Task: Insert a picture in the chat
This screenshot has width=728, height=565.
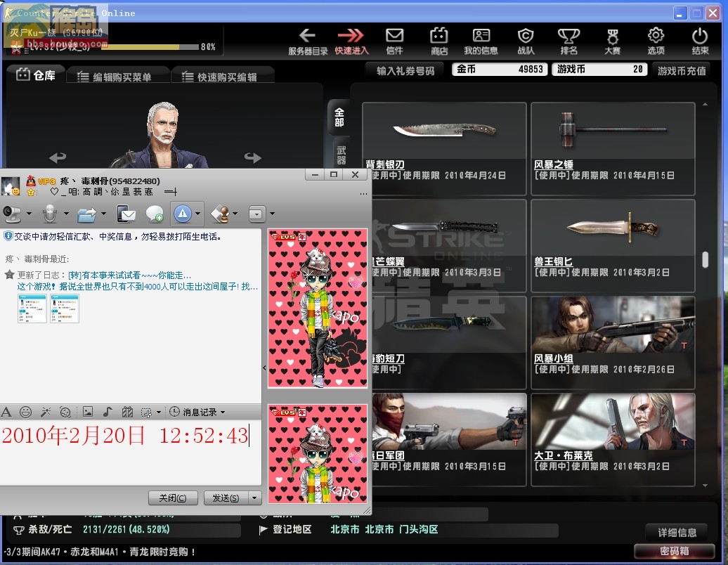Action: [x=88, y=411]
